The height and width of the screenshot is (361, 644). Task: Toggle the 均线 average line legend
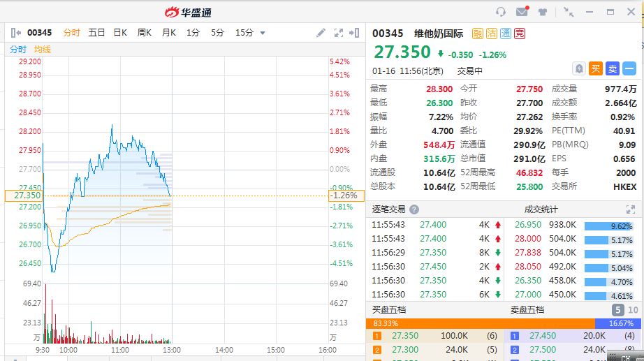point(43,50)
